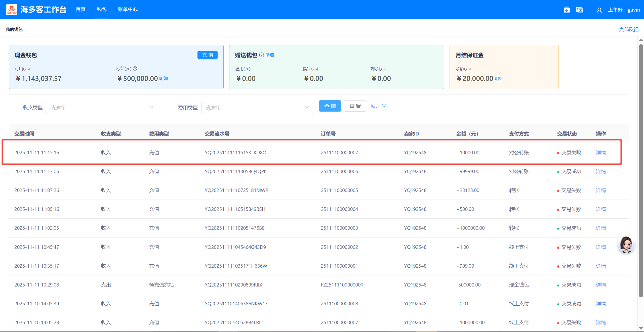Viewport: 644px width, 332px height.
Task: Click the help icon next to 冻结(元)
Action: (135, 69)
